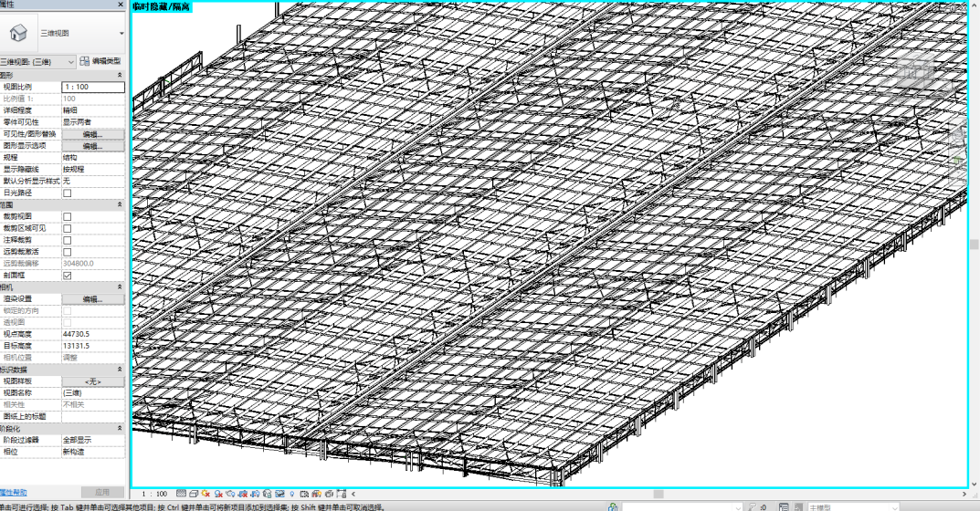Click the 透视图 checkbox
The image size is (980, 511).
[x=67, y=322]
